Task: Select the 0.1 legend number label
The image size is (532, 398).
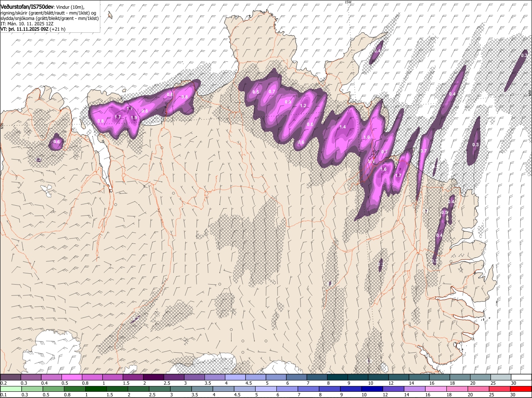Action: (x=3, y=395)
